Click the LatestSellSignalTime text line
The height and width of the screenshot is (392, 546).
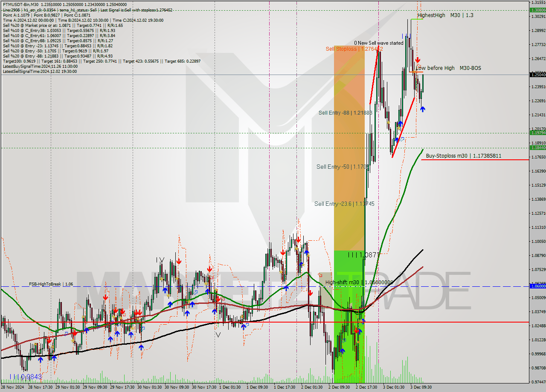click(40, 71)
